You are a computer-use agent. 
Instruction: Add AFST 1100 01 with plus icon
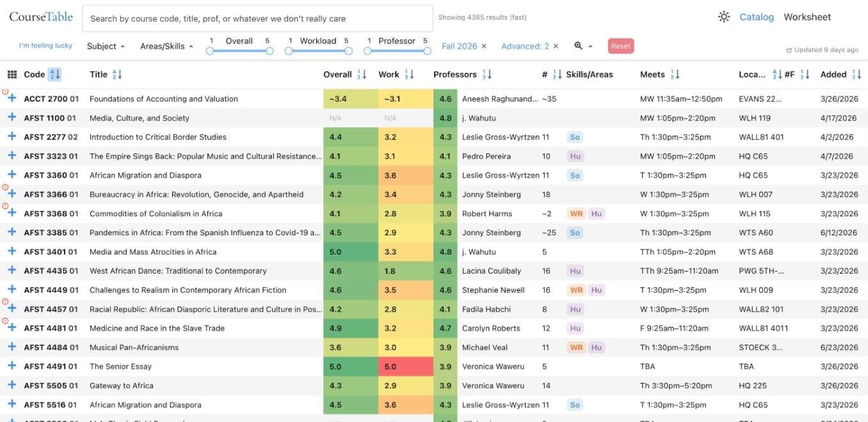pos(12,118)
